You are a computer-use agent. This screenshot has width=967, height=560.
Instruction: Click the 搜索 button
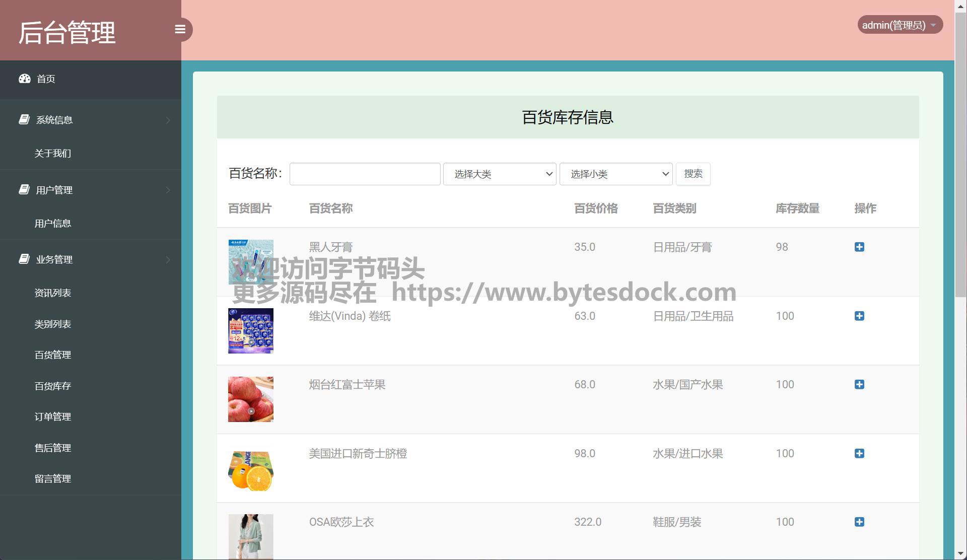pos(693,174)
